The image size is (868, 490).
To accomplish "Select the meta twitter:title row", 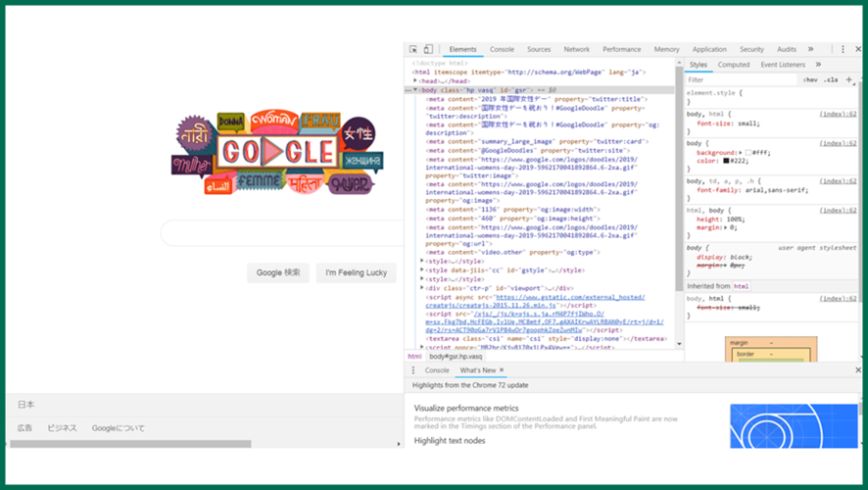I will [537, 99].
